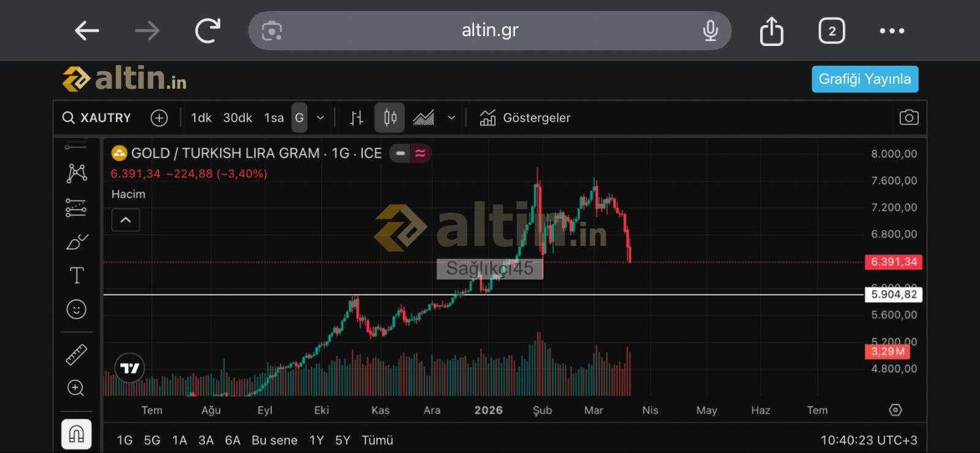Switch chart to bars style

356,118
